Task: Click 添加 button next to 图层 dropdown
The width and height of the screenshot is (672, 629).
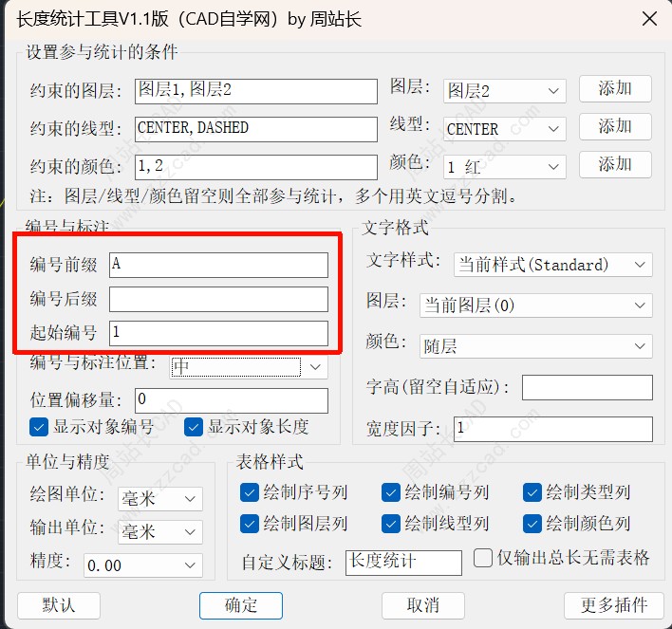Action: 615,88
